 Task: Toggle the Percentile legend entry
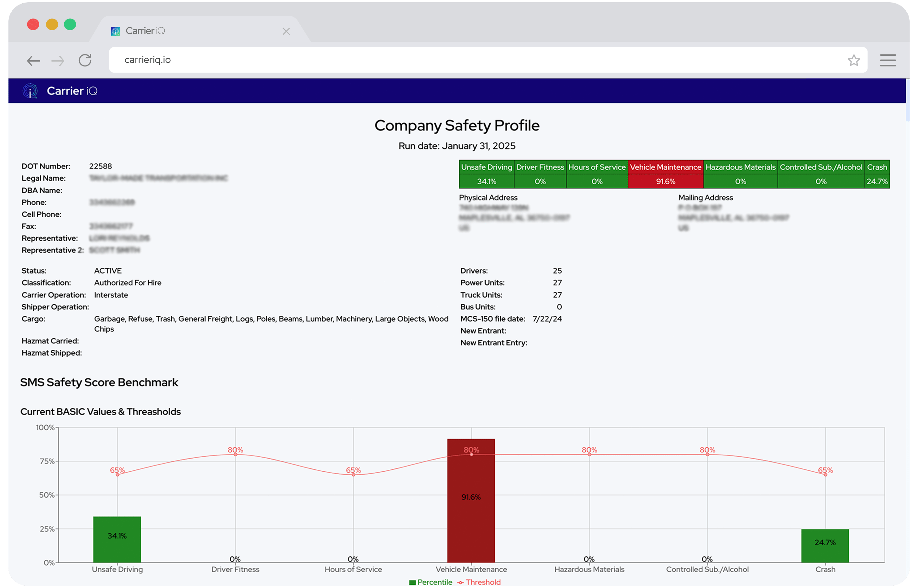pyautogui.click(x=430, y=582)
